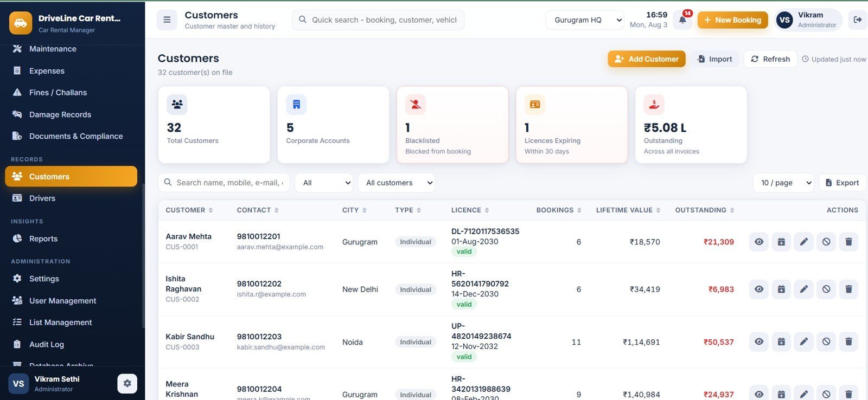Open Drivers in the sidebar

(71, 198)
